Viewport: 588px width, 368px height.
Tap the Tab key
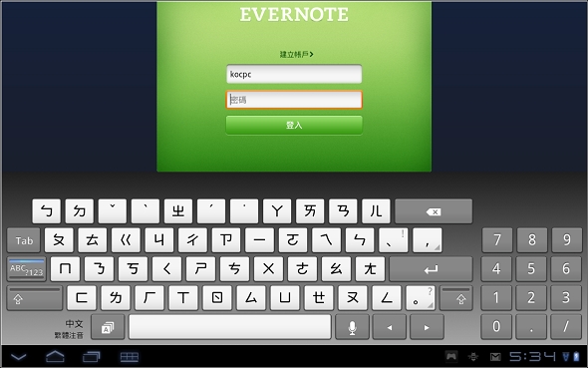[x=24, y=240]
